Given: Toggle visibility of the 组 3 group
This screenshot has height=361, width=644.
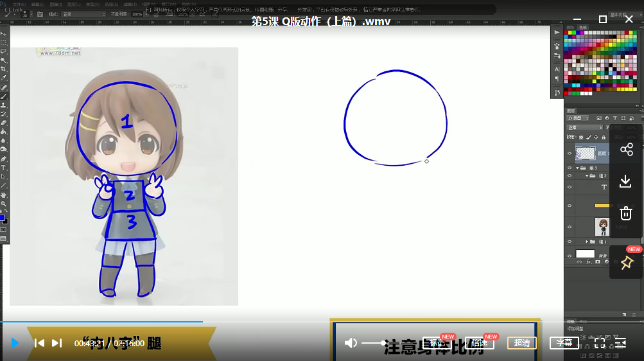Looking at the screenshot, I should 570,168.
